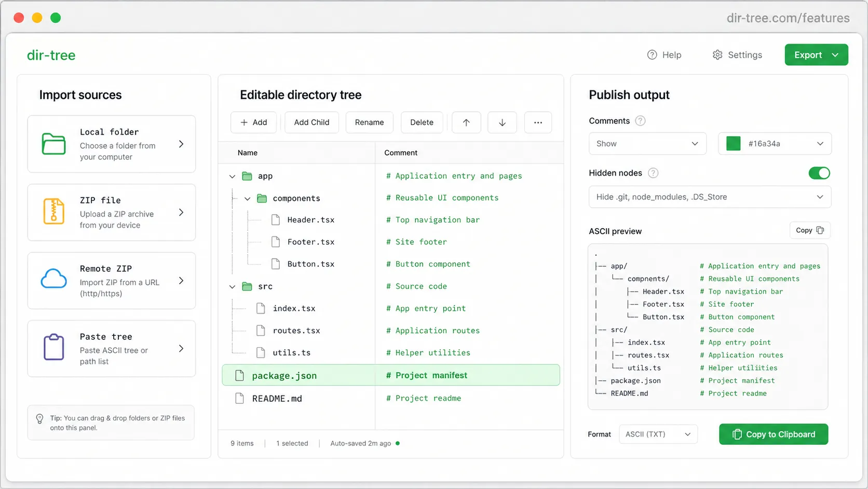The width and height of the screenshot is (868, 489).
Task: Click the Add Child button
Action: pyautogui.click(x=311, y=122)
